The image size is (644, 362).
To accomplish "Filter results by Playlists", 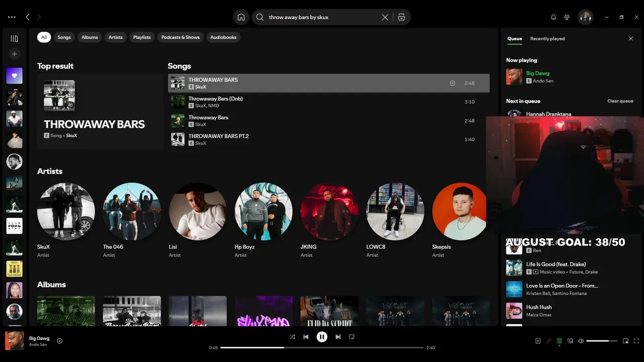I will (142, 37).
